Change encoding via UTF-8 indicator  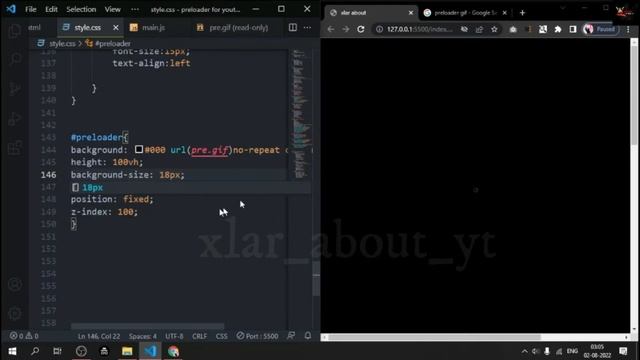(x=174, y=336)
